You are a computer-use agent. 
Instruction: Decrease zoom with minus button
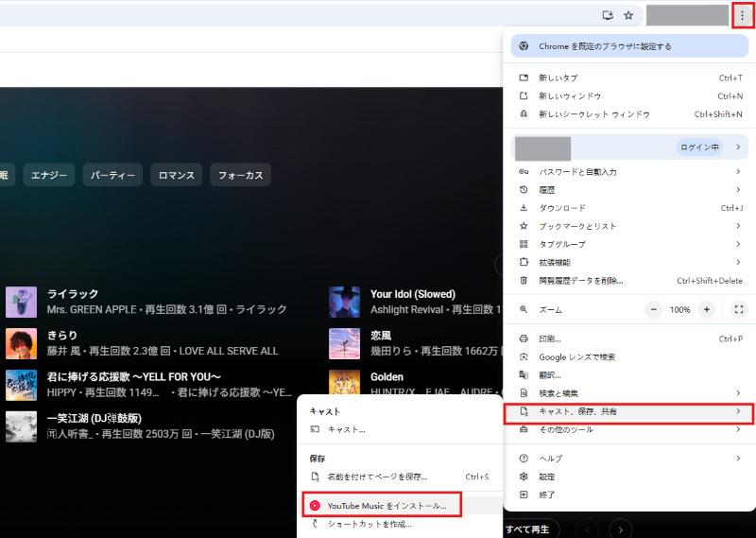[654, 309]
